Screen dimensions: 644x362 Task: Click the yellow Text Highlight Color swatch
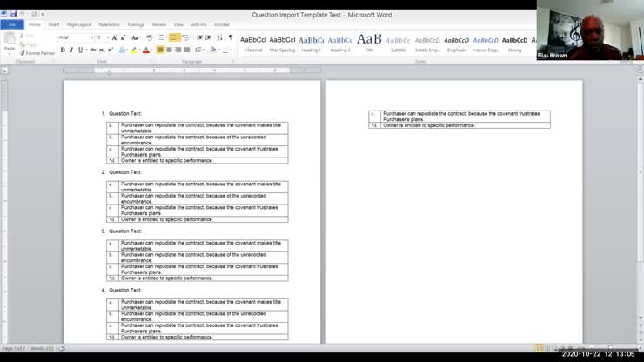point(133,50)
